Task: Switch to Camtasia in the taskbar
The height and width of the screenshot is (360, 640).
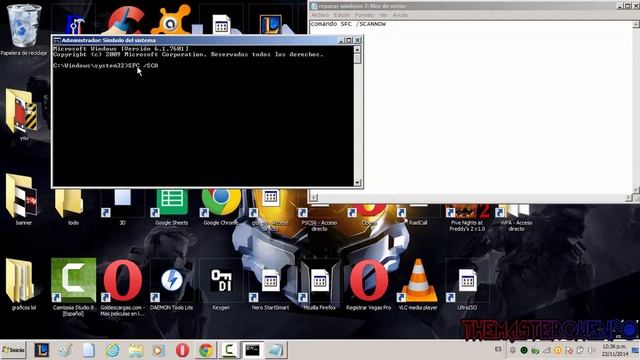Action: pos(229,350)
